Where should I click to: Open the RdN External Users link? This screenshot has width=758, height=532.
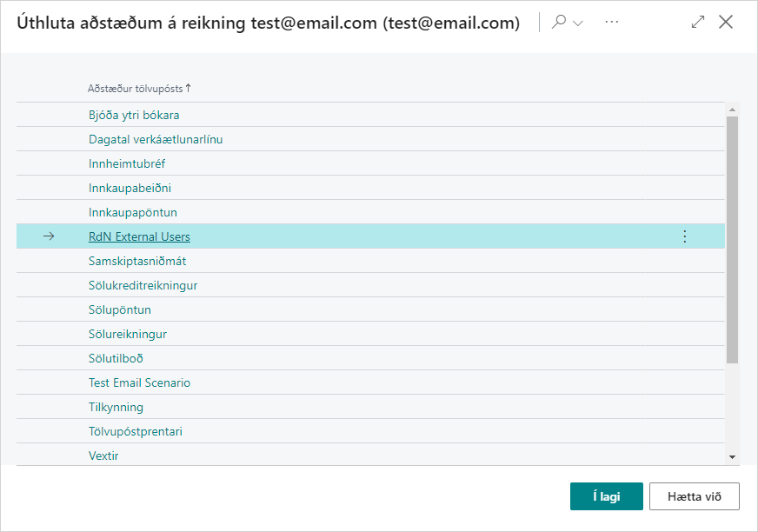point(139,236)
